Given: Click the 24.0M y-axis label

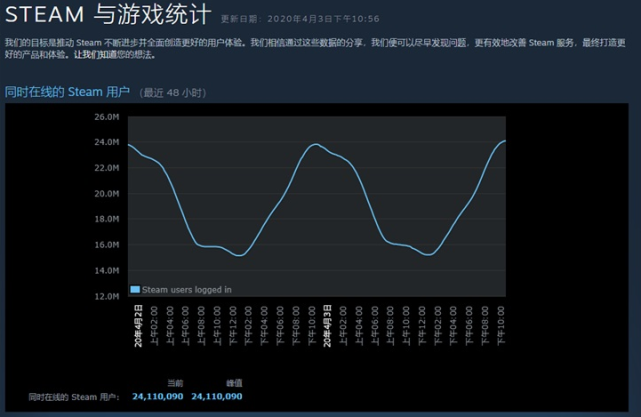Looking at the screenshot, I should [x=107, y=142].
